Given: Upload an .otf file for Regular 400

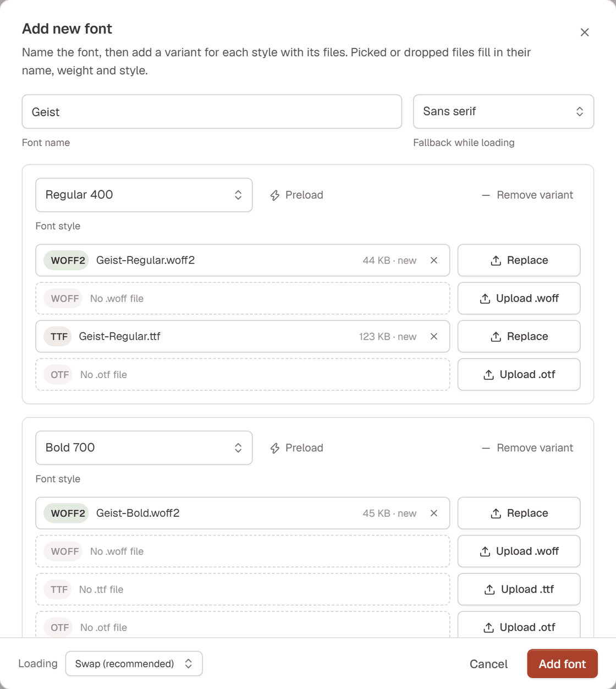Looking at the screenshot, I should [x=519, y=374].
